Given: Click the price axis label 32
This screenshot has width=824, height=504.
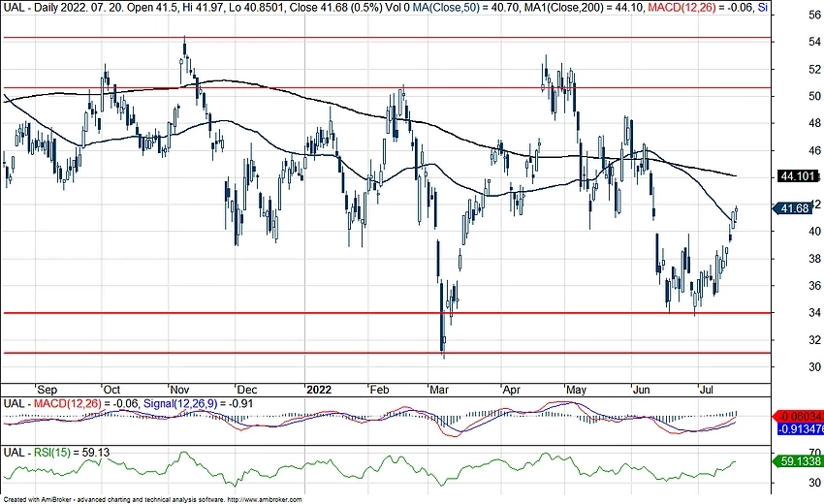Looking at the screenshot, I should tap(815, 339).
